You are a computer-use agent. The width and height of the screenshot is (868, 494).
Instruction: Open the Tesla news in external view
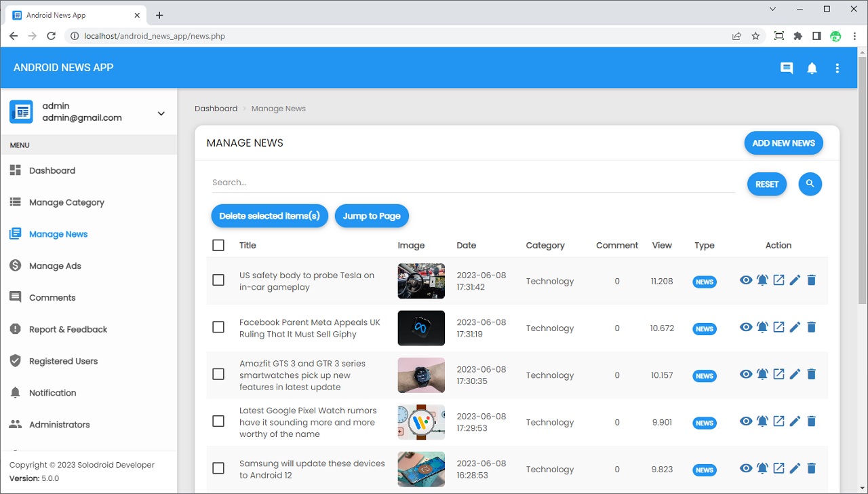pos(778,280)
